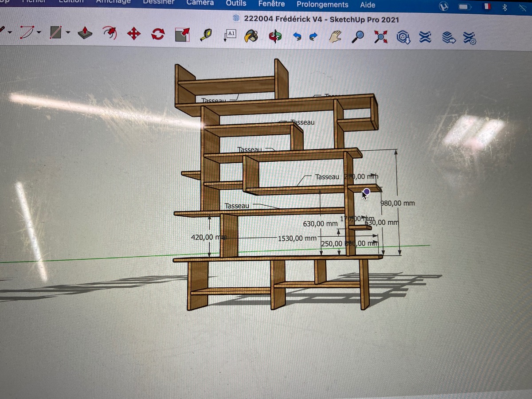Activate the Rotate tool
The image size is (532, 399).
pos(158,34)
